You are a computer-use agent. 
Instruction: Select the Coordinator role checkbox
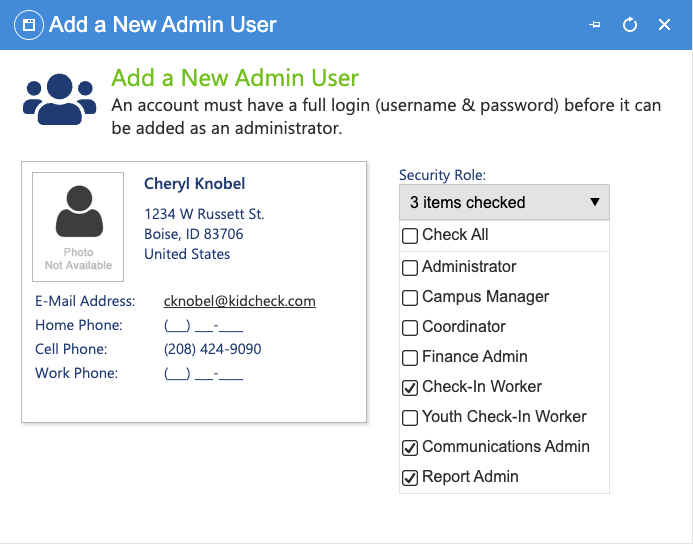coord(410,328)
